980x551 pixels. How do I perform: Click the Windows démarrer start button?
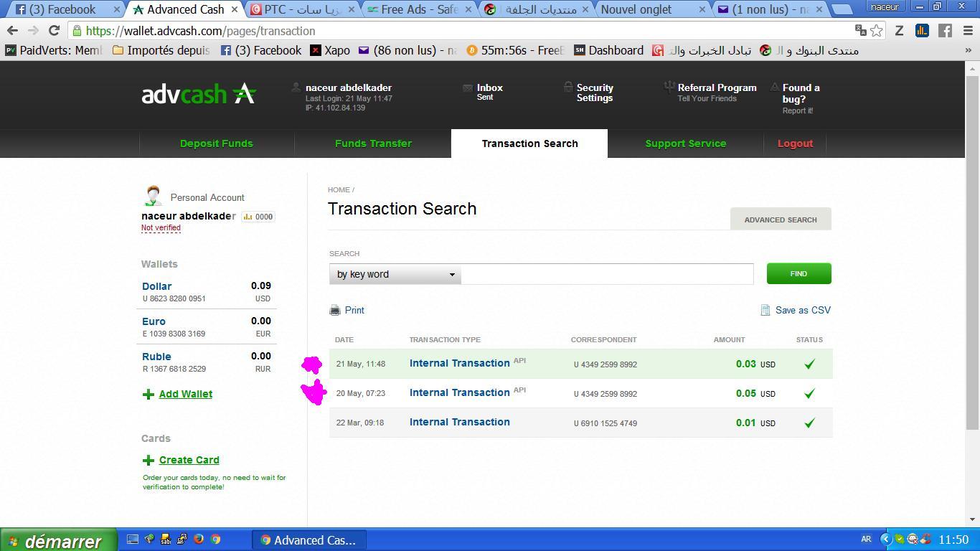57,540
